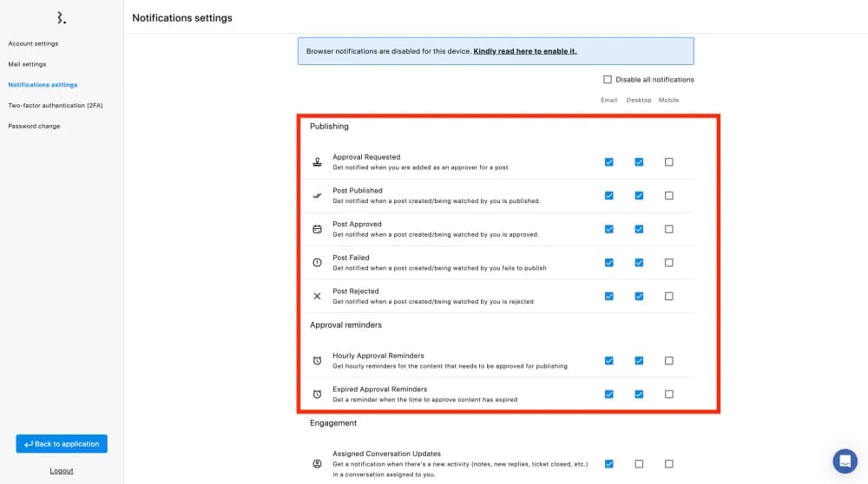Viewport: 868px width, 484px height.
Task: Click the Post Rejected X icon
Action: coord(317,296)
